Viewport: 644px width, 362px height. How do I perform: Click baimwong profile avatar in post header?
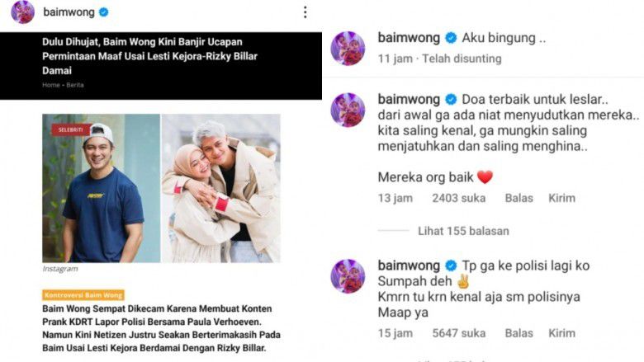pos(22,12)
